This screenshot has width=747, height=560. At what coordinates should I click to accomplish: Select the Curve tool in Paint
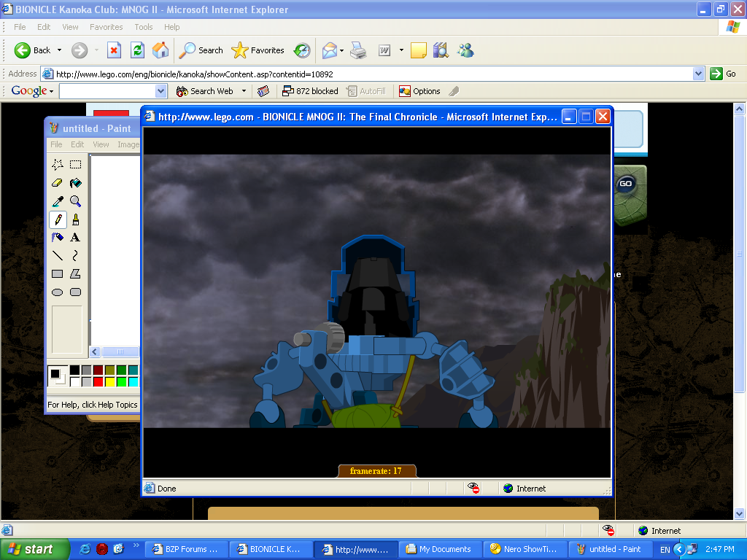(75, 256)
